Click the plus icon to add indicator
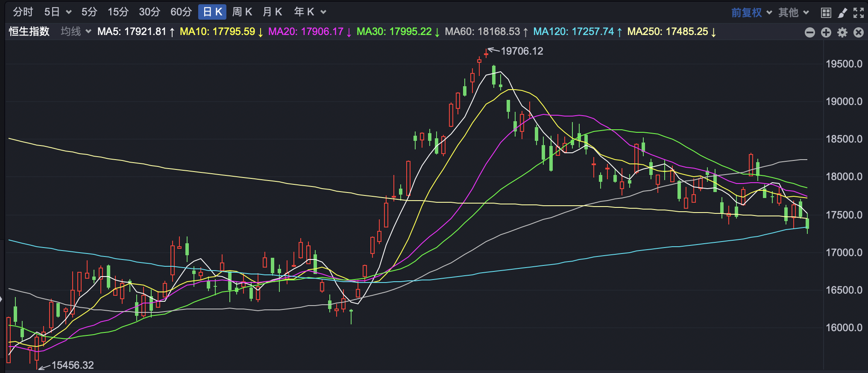868x373 pixels. [826, 32]
